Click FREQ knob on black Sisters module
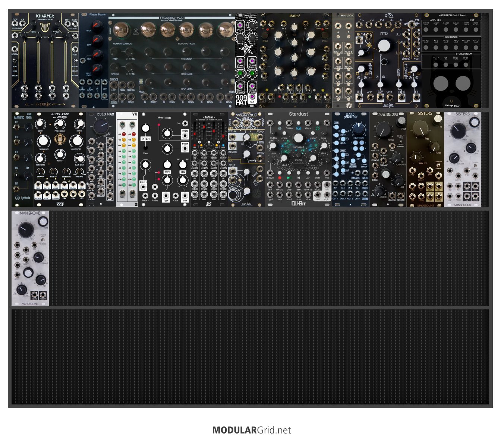This screenshot has width=504, height=438. tap(421, 128)
